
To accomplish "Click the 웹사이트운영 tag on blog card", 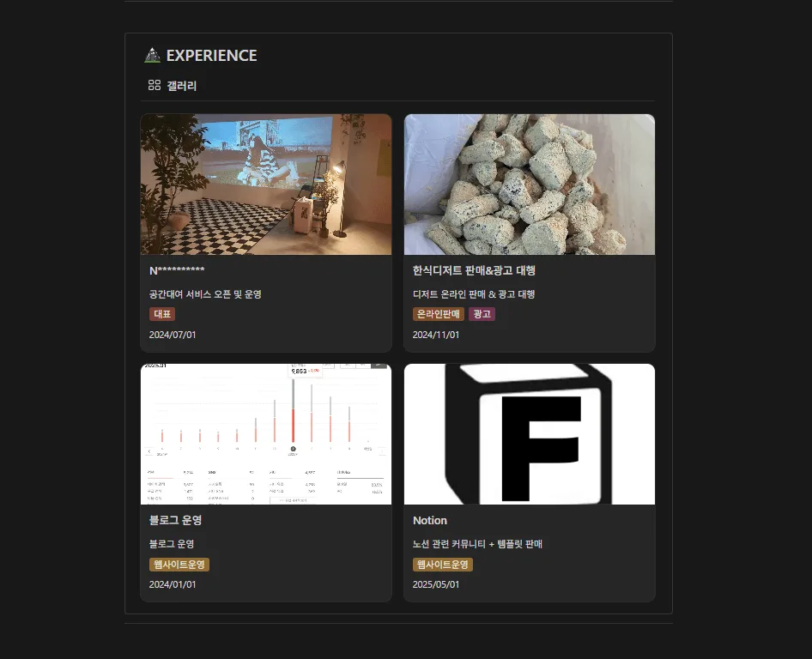I will tap(179, 565).
